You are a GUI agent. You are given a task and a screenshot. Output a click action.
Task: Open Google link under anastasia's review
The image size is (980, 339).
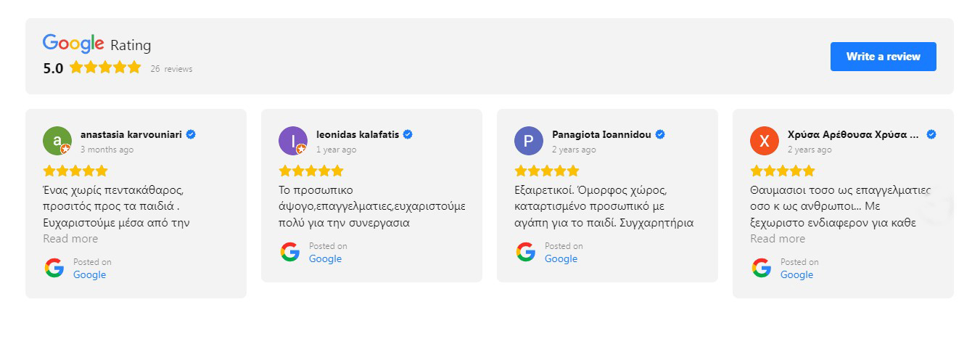[x=89, y=274]
